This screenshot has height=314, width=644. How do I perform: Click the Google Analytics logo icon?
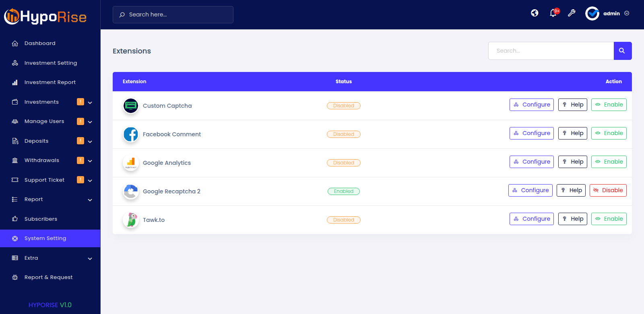click(x=131, y=163)
